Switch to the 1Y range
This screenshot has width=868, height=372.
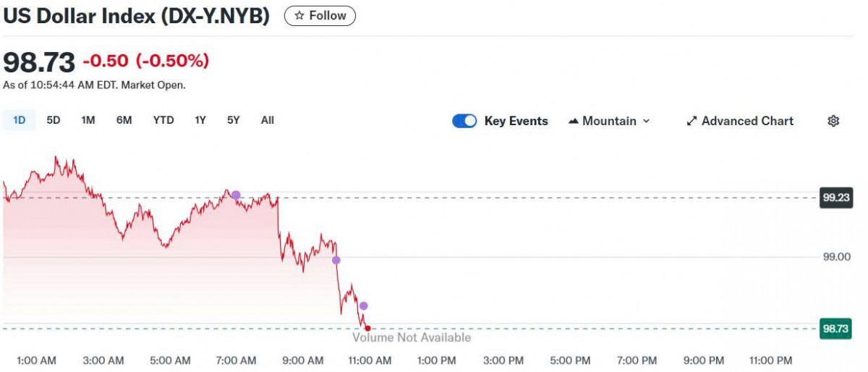[x=200, y=120]
